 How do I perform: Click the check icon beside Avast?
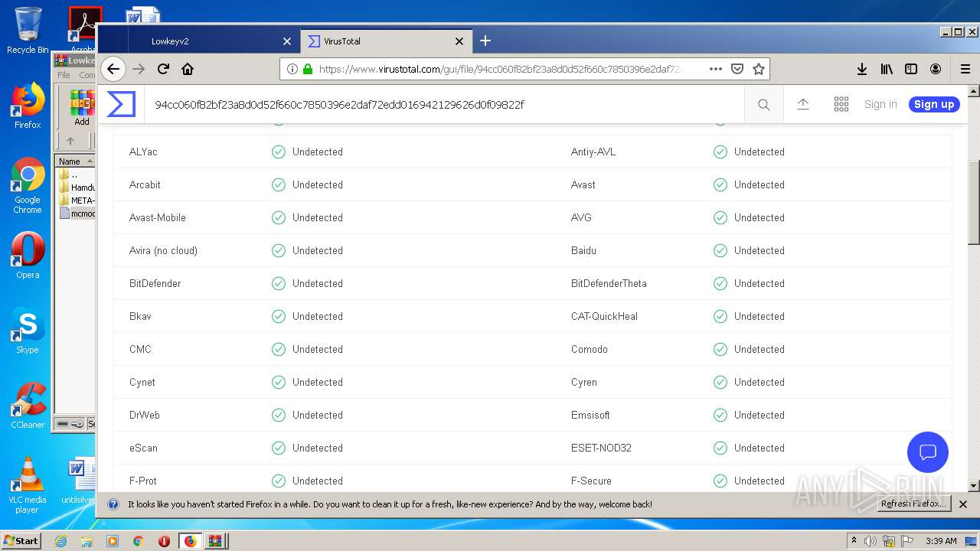tap(720, 184)
